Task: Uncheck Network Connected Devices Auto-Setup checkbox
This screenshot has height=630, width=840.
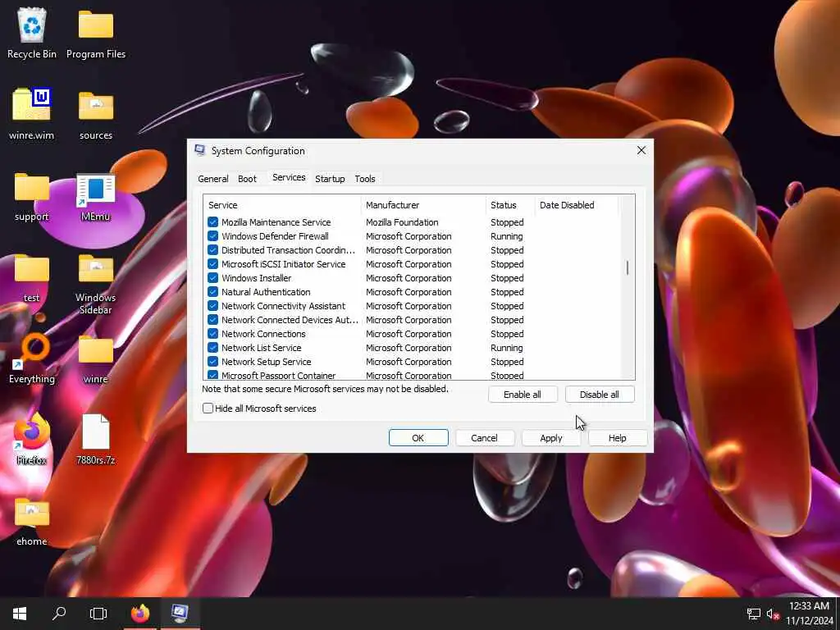Action: (x=212, y=320)
